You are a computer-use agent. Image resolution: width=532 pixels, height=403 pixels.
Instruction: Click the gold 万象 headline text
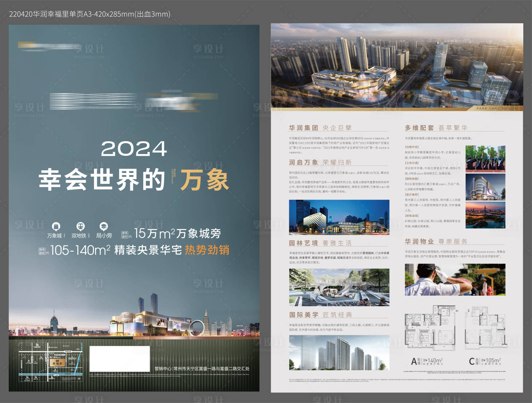204,179
